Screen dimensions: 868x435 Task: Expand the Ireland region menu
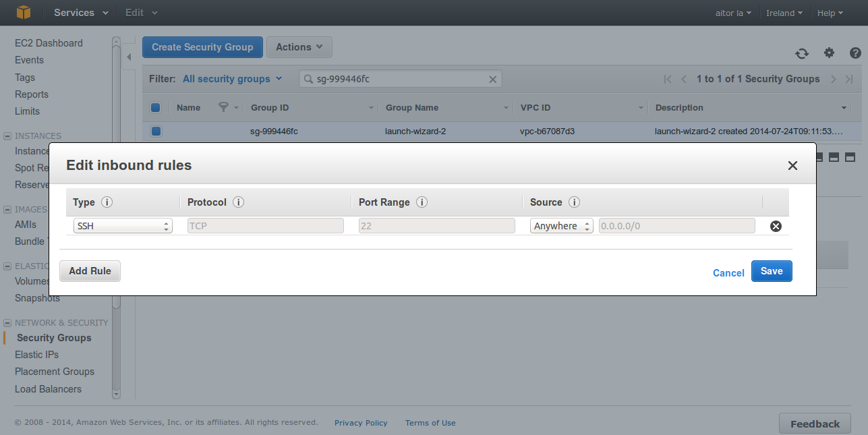click(x=784, y=13)
